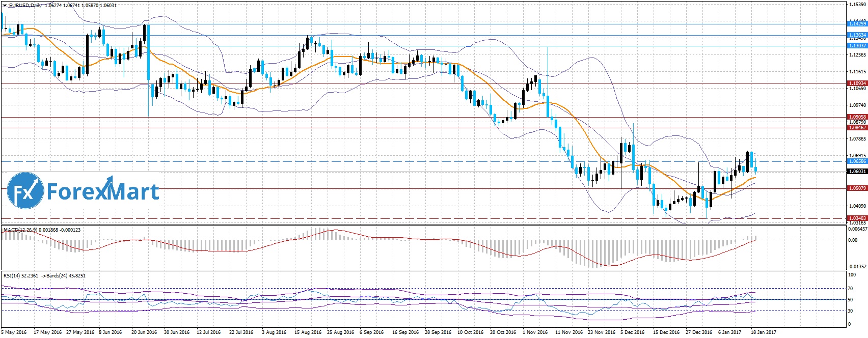Click the ForexMart FX circle logo

pos(25,190)
